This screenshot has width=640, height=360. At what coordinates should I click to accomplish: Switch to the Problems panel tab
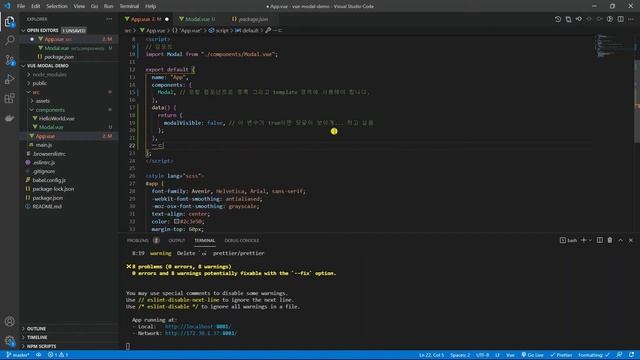[138, 240]
